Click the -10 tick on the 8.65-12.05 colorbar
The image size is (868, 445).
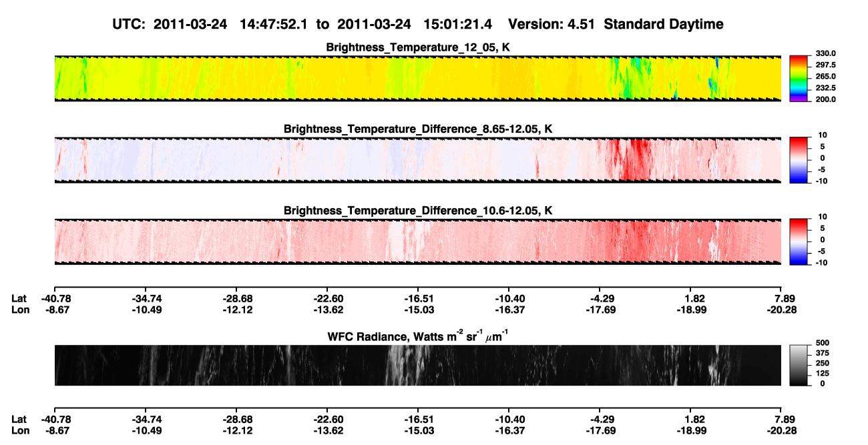click(821, 181)
